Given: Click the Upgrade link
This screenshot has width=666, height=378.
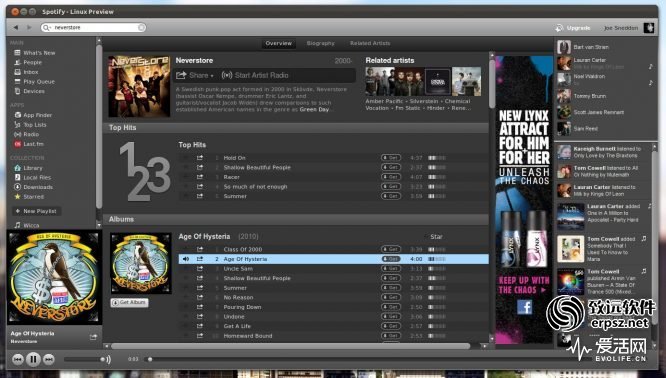Looking at the screenshot, I should point(573,28).
